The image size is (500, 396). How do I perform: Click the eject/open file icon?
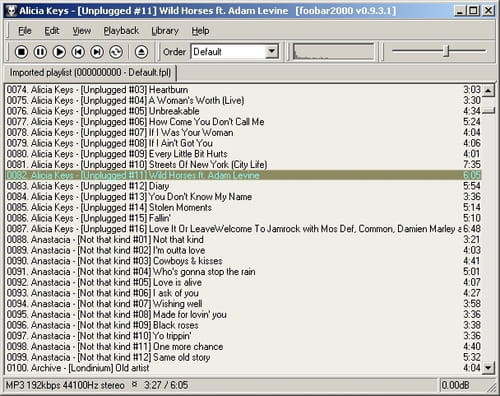(x=141, y=52)
